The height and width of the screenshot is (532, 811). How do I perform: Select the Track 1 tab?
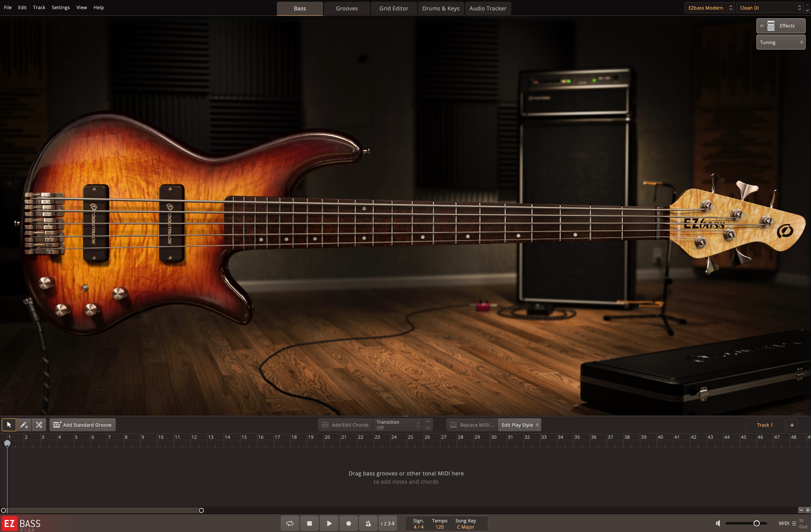[x=765, y=425]
